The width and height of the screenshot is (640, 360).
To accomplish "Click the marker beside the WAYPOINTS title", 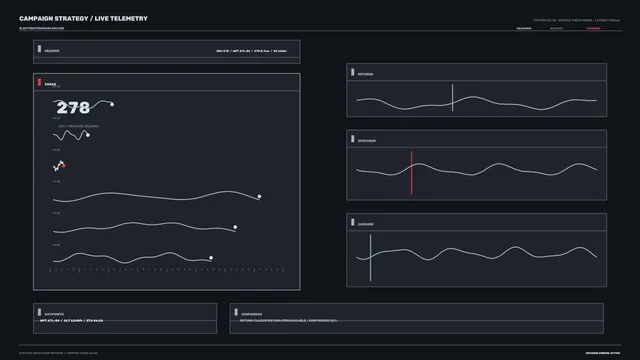I will pyautogui.click(x=39, y=312).
